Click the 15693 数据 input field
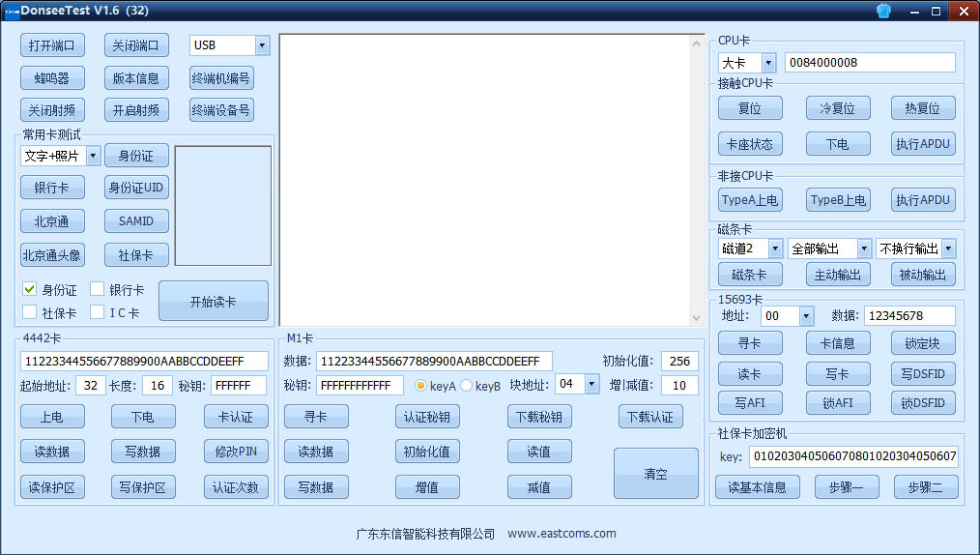The width and height of the screenshot is (980, 555). (910, 316)
